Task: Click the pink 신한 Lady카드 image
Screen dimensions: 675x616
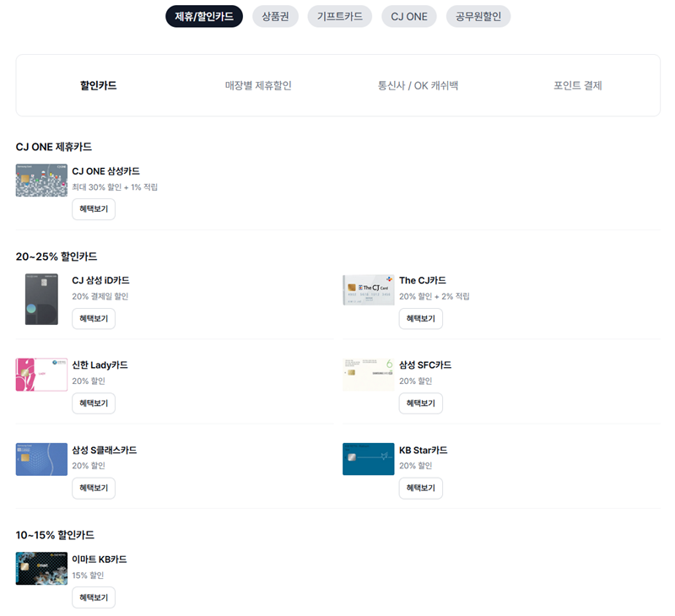Action: click(x=41, y=375)
